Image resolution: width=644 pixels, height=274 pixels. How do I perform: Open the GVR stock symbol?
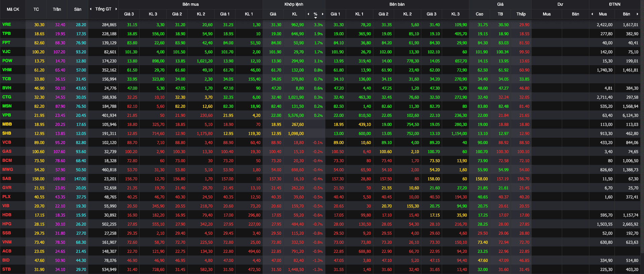(7, 188)
